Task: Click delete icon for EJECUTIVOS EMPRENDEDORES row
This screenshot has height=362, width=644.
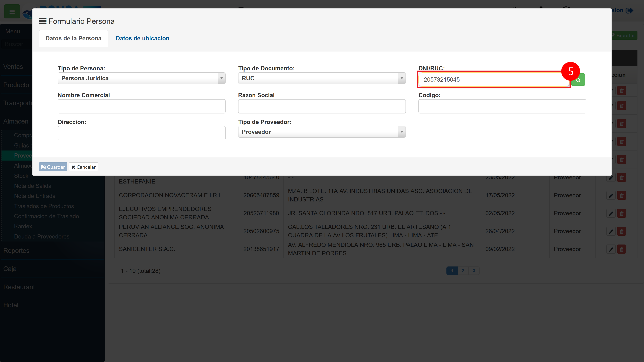Action: pos(622,213)
